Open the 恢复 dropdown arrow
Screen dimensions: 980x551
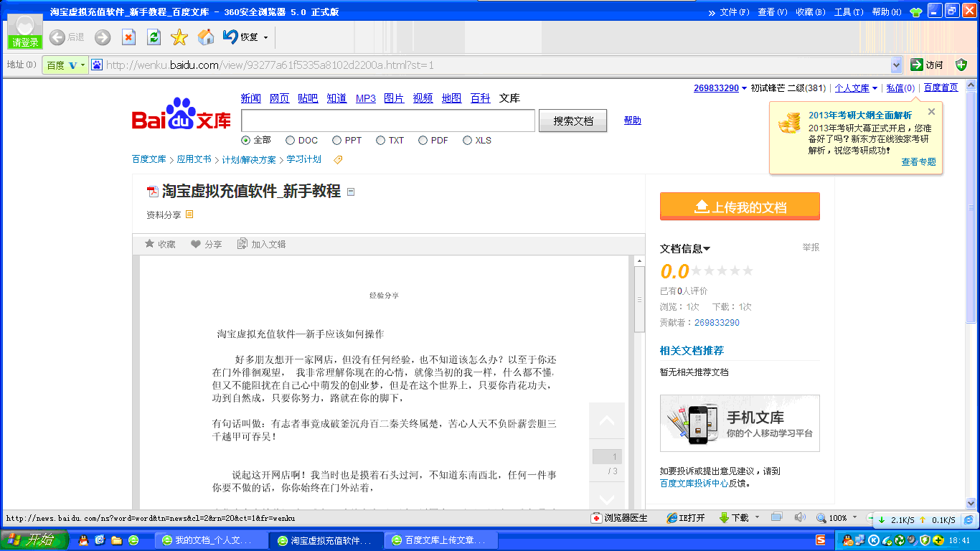click(x=265, y=37)
